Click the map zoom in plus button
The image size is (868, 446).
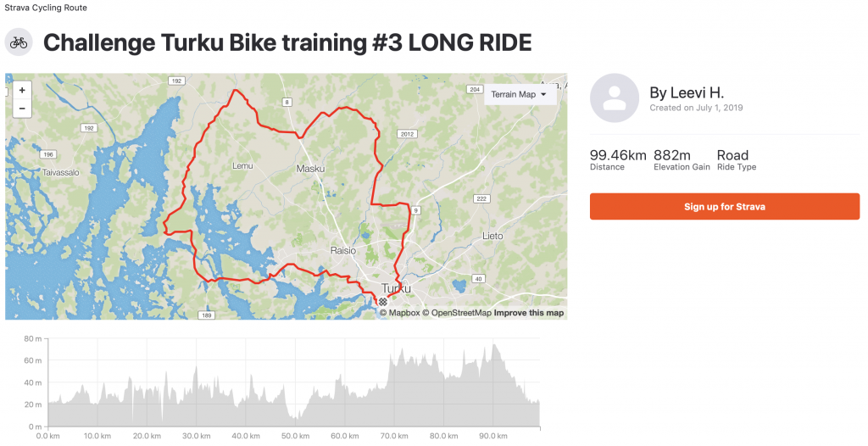(x=22, y=91)
